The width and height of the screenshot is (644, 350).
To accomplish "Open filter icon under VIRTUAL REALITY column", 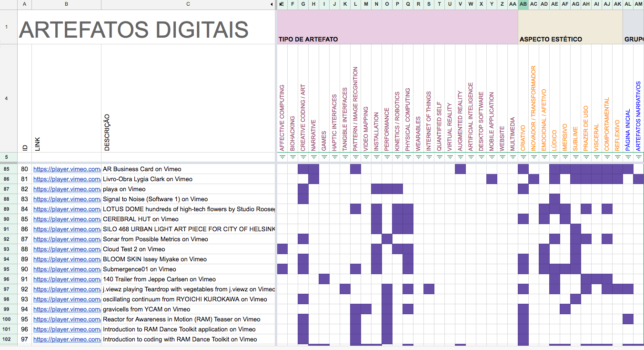I will pyautogui.click(x=450, y=157).
